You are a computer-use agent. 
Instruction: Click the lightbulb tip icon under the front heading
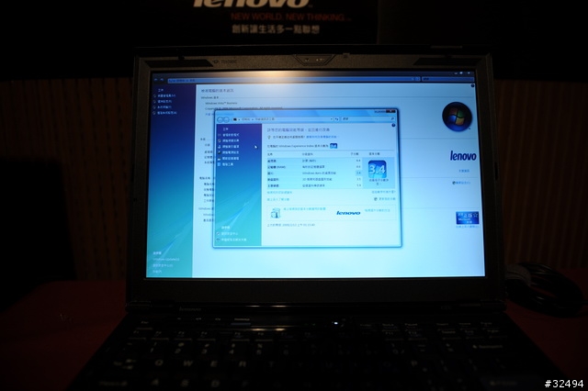pos(269,137)
